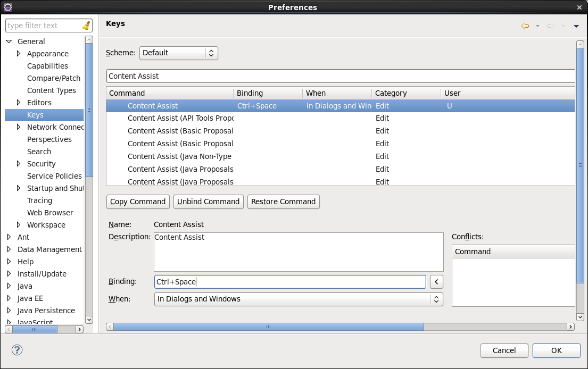Click the Binding column header
Screen dimensions: 588x369
click(268, 93)
